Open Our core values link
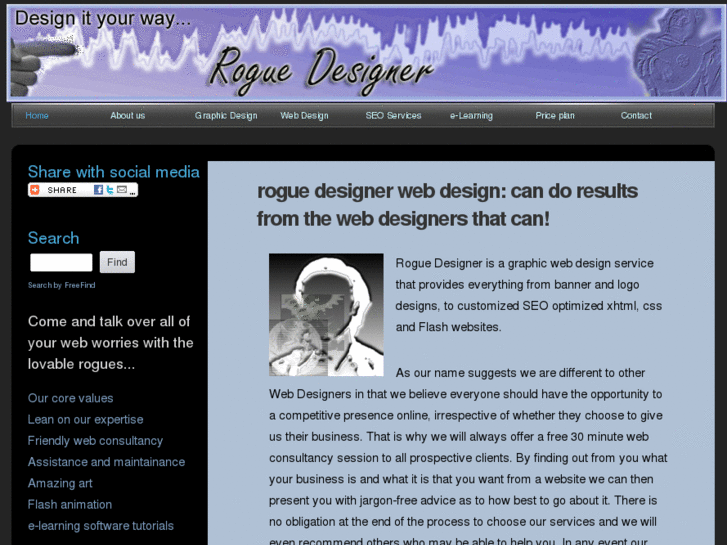Image resolution: width=727 pixels, height=545 pixels. tap(70, 398)
